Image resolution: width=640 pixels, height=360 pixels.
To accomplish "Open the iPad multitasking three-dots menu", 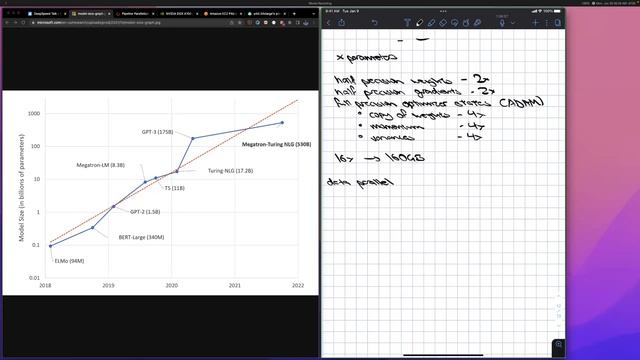I will (443, 11).
